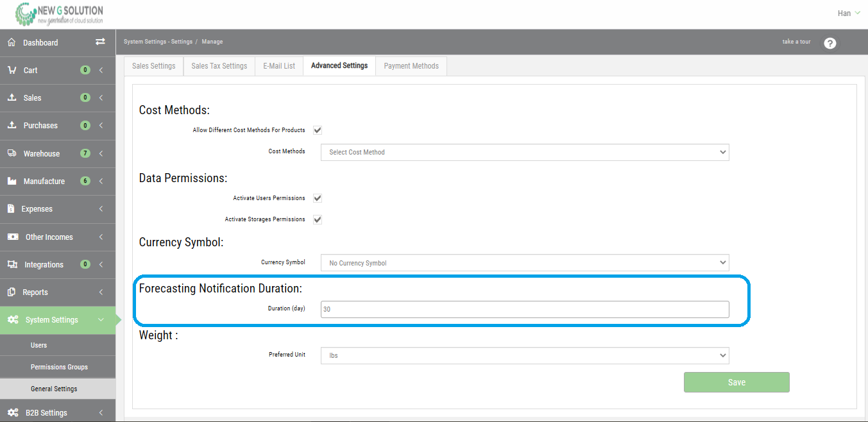Expand the Warehouse menu chevron

tap(101, 153)
